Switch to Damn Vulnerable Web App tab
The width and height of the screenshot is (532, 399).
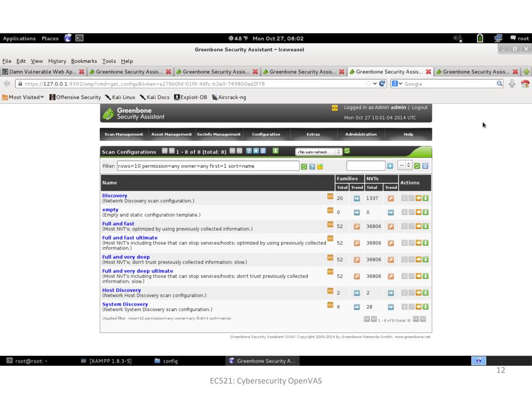[43, 72]
